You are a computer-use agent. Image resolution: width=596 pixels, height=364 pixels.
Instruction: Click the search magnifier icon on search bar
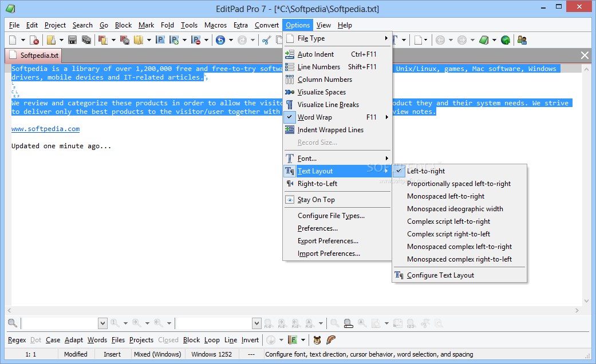point(13,323)
